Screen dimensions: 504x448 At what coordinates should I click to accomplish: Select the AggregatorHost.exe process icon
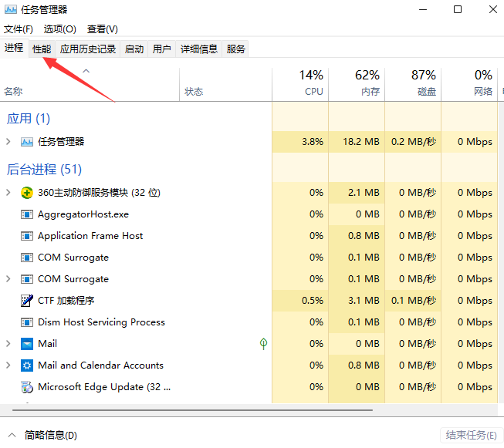pyautogui.click(x=27, y=214)
